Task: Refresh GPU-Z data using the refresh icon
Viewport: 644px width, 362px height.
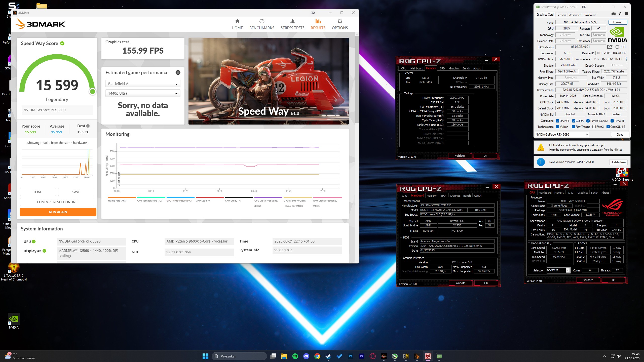Action: pos(620,14)
